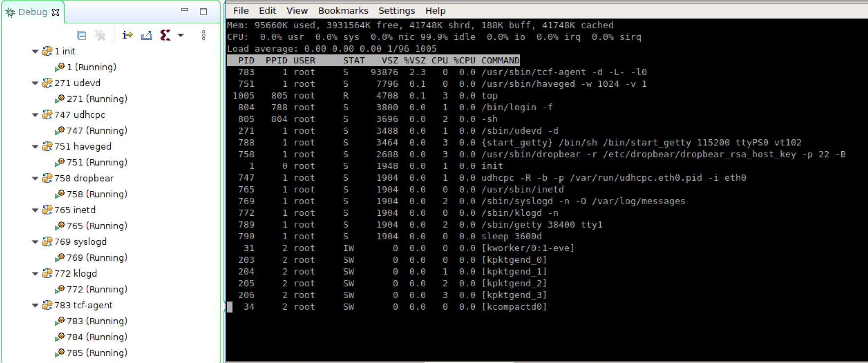Click the thread icon of 271 (Running)

pyautogui.click(x=60, y=99)
